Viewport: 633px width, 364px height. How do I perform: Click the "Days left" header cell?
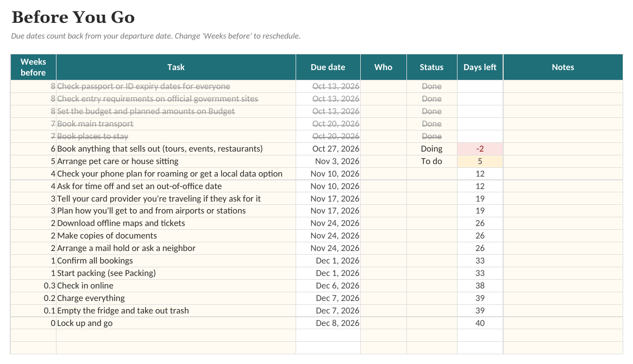point(480,67)
